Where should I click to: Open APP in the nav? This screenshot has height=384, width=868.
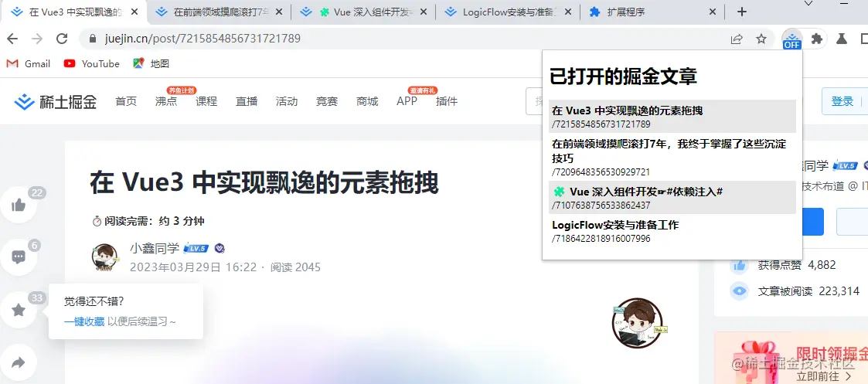(x=407, y=101)
